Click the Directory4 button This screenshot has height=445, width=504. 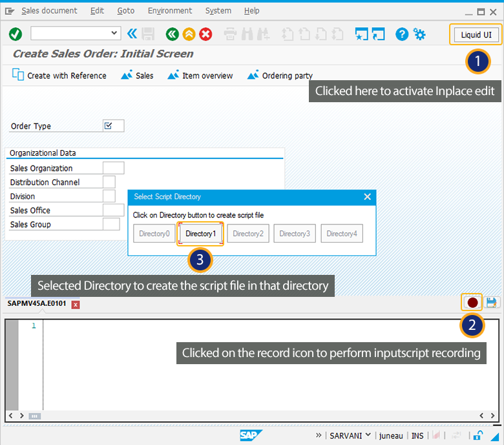342,233
